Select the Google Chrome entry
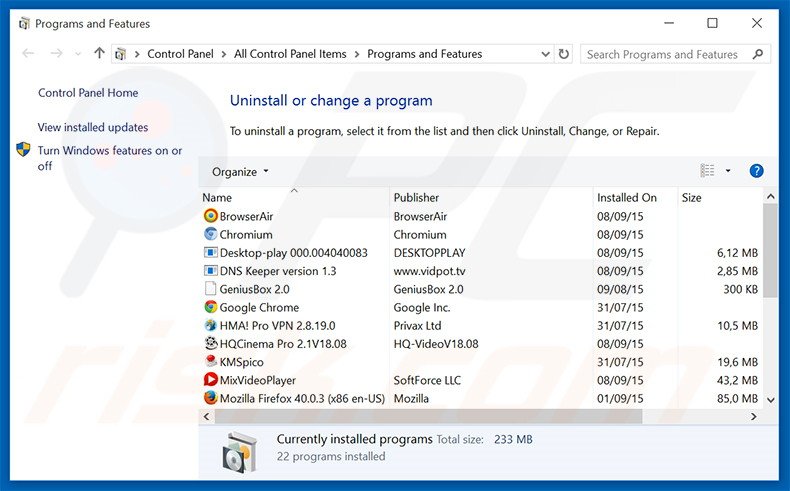The height and width of the screenshot is (491, 790). pyautogui.click(x=259, y=307)
